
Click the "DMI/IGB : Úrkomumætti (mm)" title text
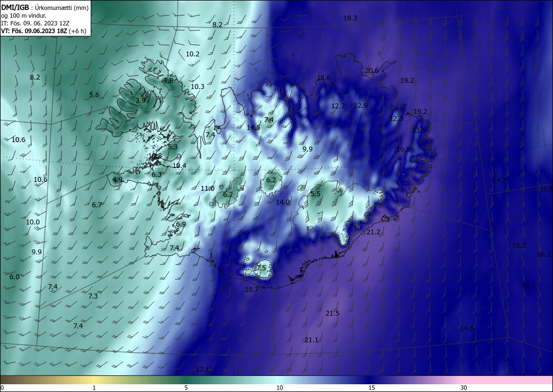coord(45,7)
